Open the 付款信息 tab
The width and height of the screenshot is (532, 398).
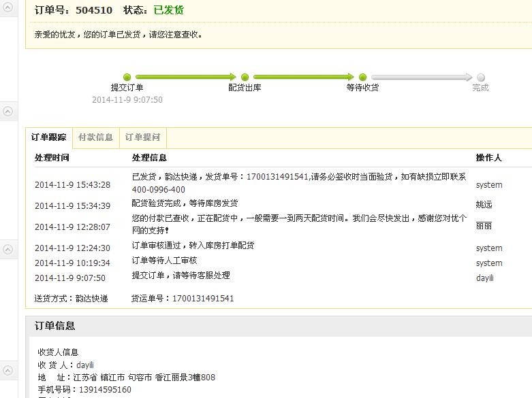coord(95,137)
